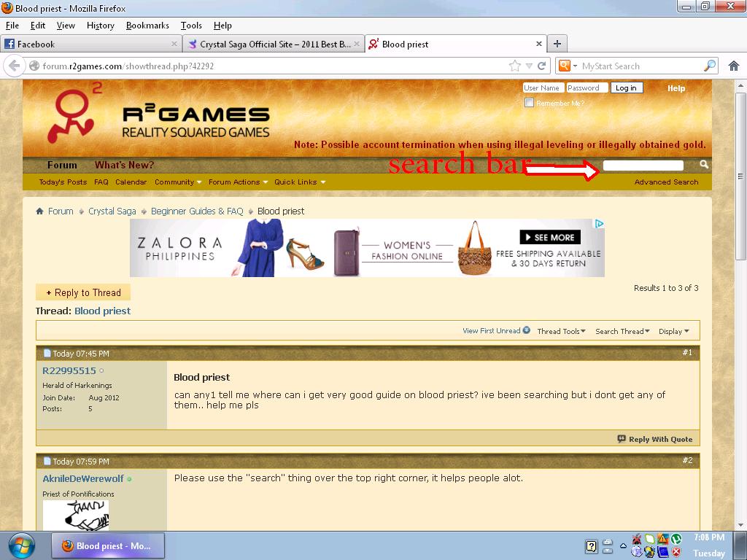Expand the Thread Tools dropdown

pyautogui.click(x=561, y=331)
